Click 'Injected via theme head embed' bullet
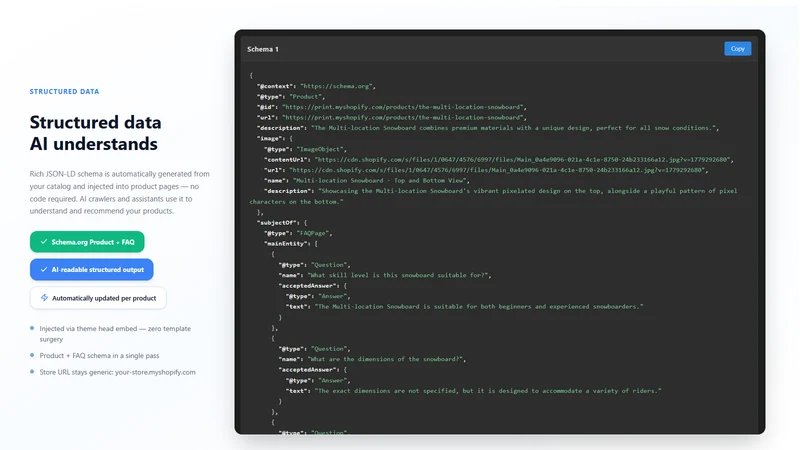This screenshot has width=800, height=450. coord(115,334)
